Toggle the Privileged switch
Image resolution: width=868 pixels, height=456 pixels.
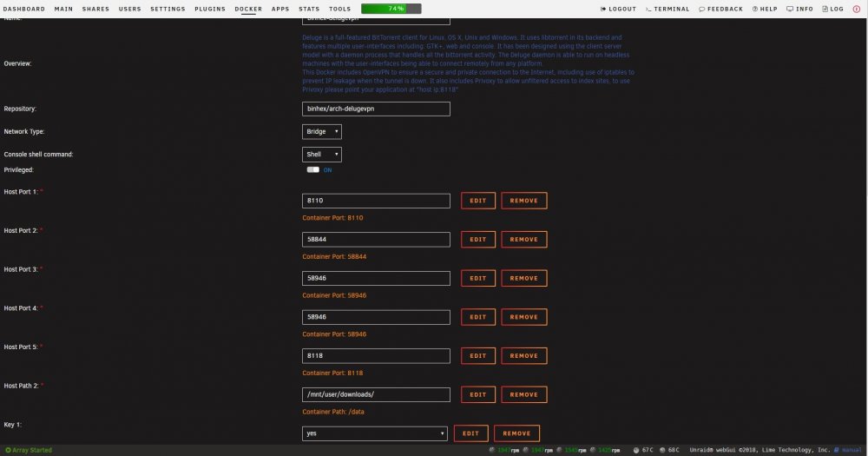[312, 169]
